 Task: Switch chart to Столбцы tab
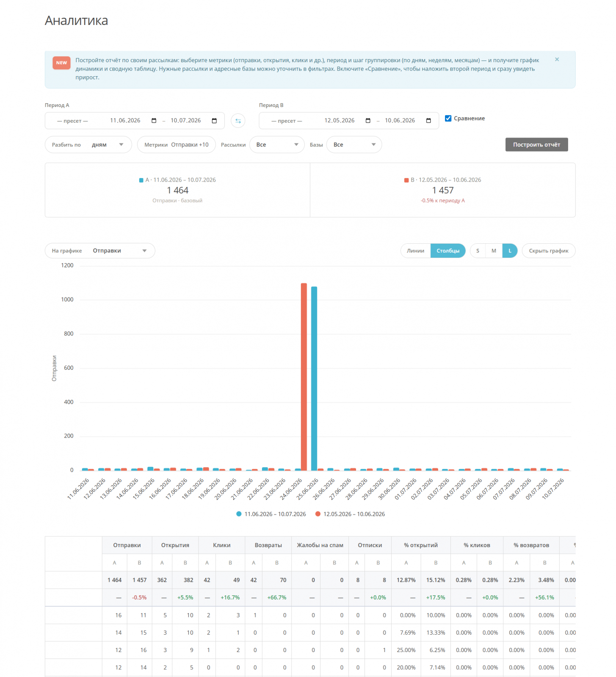(448, 251)
